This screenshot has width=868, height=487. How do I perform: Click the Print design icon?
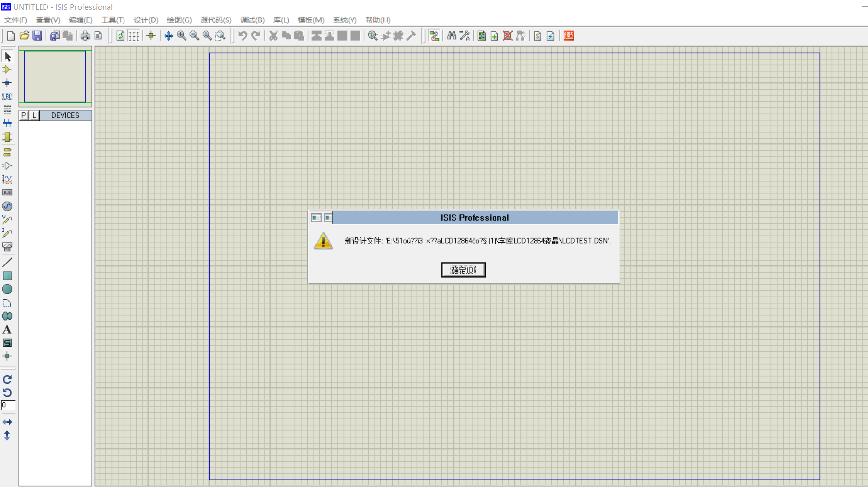click(85, 36)
